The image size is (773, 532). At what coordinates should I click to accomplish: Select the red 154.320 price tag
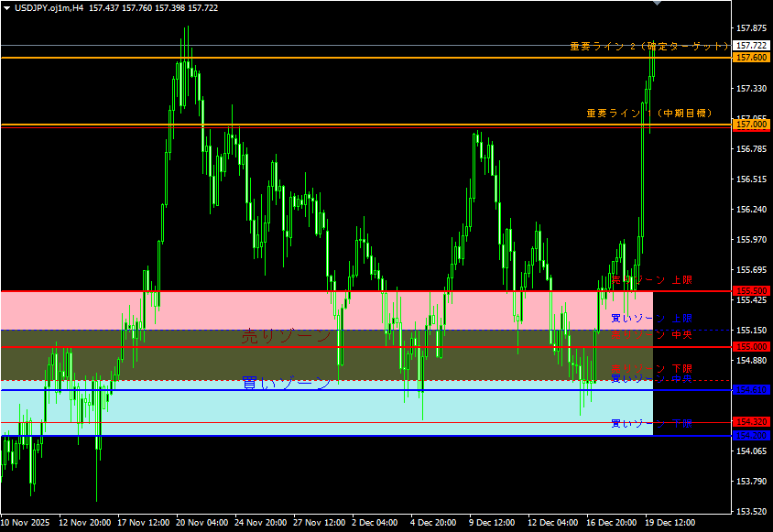click(x=751, y=422)
